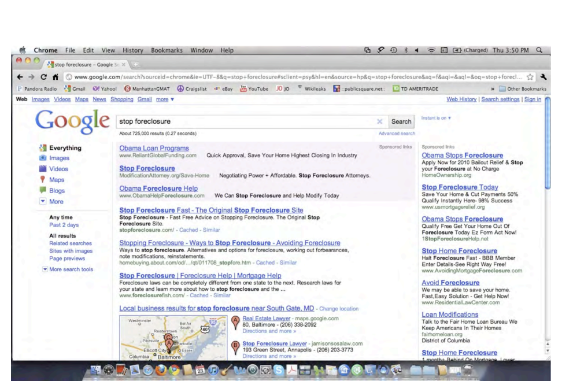Image resolution: width=562 pixels, height=392 pixels.
Task: Open the Apple menu
Action: (x=23, y=50)
